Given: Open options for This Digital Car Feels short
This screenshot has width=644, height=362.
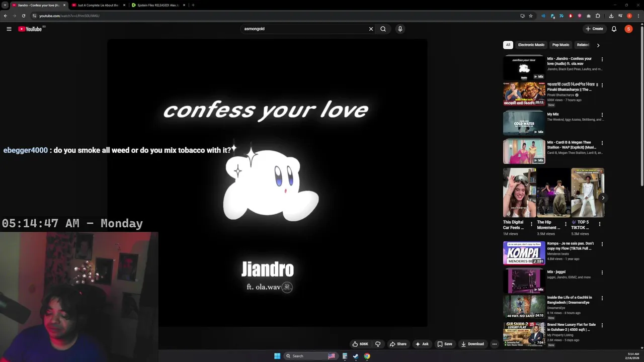Looking at the screenshot, I should (x=531, y=224).
